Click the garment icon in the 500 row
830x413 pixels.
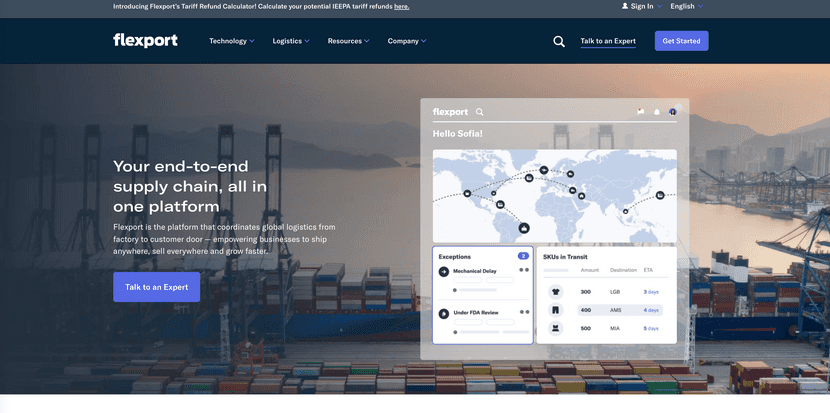(556, 328)
